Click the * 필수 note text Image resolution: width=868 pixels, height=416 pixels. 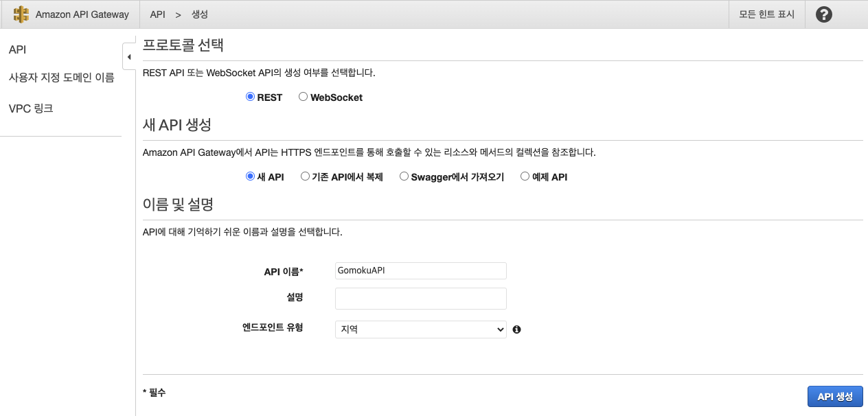154,393
